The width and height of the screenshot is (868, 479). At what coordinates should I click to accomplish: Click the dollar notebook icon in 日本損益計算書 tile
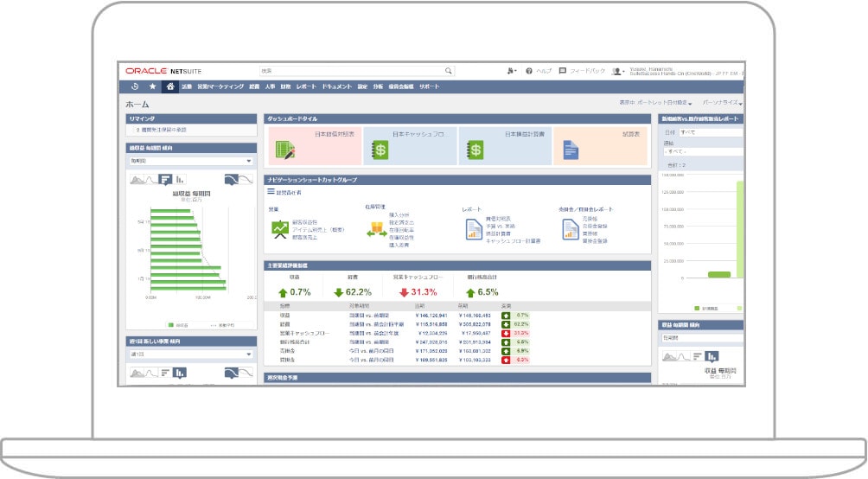click(475, 150)
